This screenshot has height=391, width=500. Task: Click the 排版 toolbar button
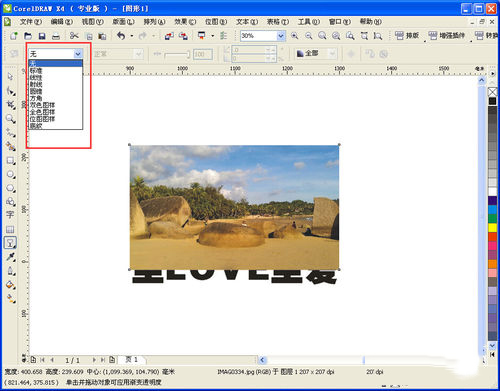pyautogui.click(x=407, y=35)
